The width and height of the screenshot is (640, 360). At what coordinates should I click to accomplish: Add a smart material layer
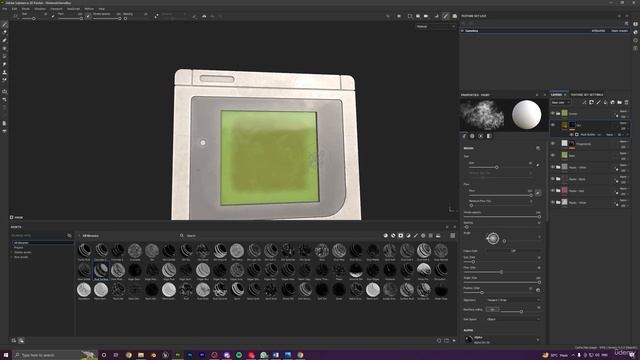click(x=612, y=102)
